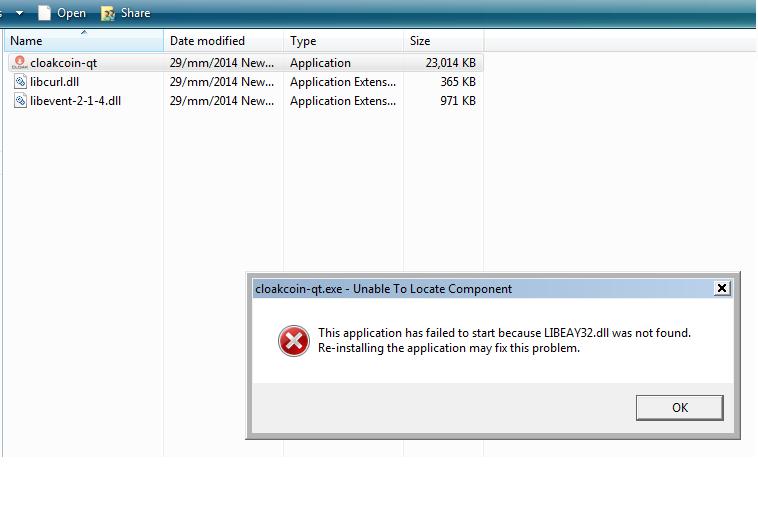
Task: Click the red error icon in dialog
Action: [293, 341]
